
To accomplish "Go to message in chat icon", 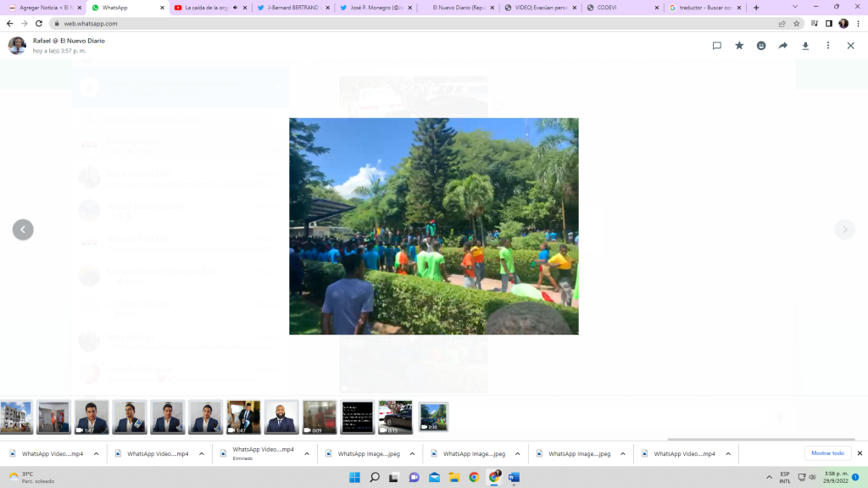I will 716,46.
